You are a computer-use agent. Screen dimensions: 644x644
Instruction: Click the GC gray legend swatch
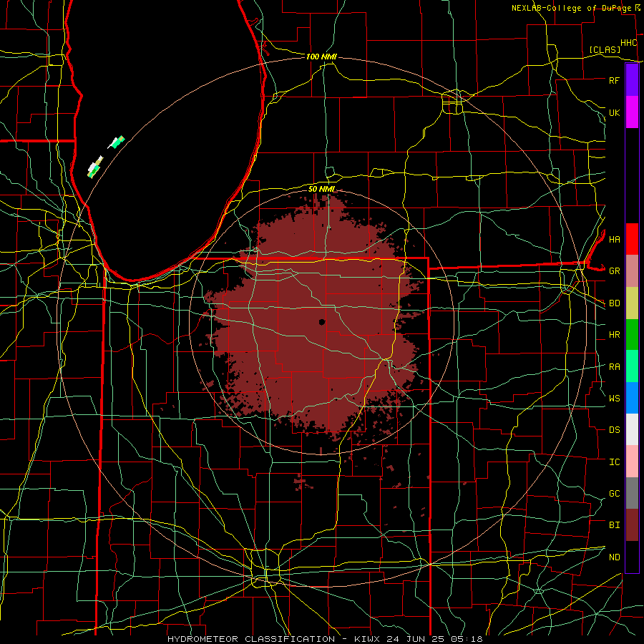(x=632, y=493)
